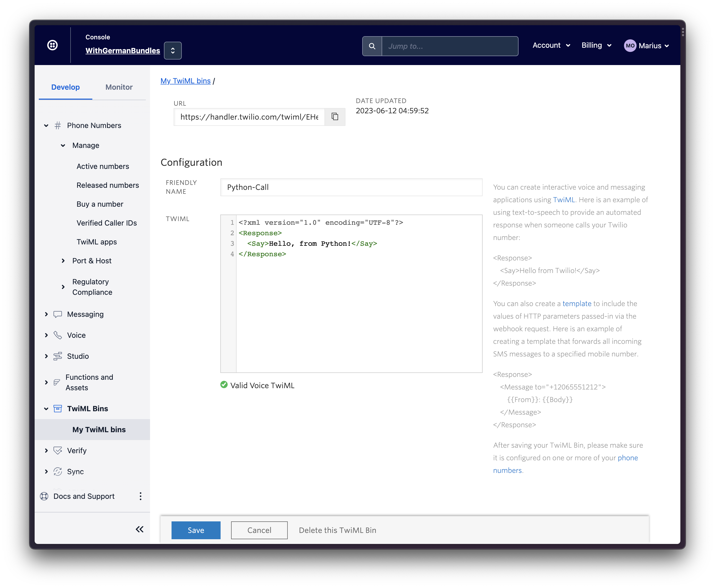Save the TwiML bin
This screenshot has width=715, height=588.
pos(196,530)
